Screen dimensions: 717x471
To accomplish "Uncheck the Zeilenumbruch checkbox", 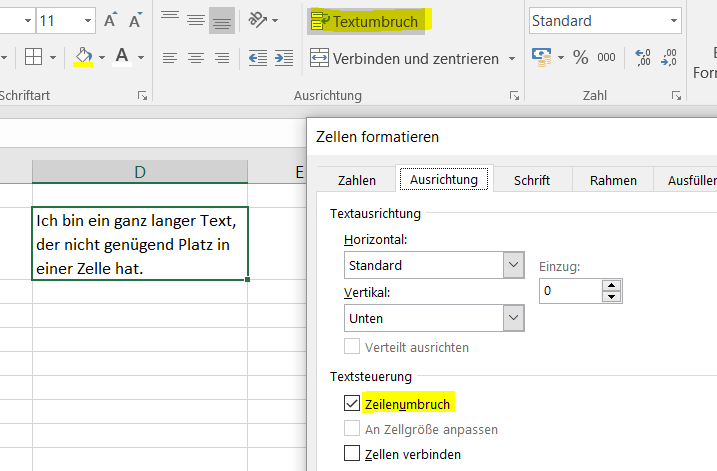I will click(x=351, y=403).
